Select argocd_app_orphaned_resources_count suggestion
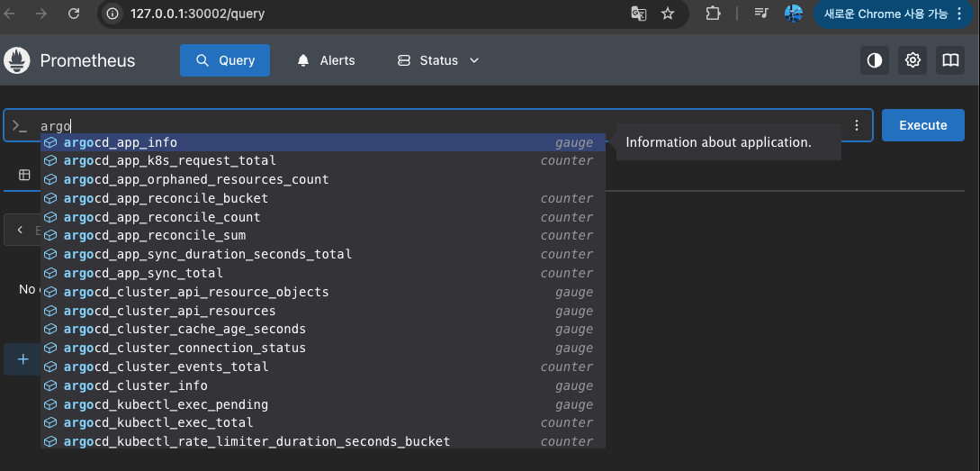The height and width of the screenshot is (471, 980). tap(323, 179)
